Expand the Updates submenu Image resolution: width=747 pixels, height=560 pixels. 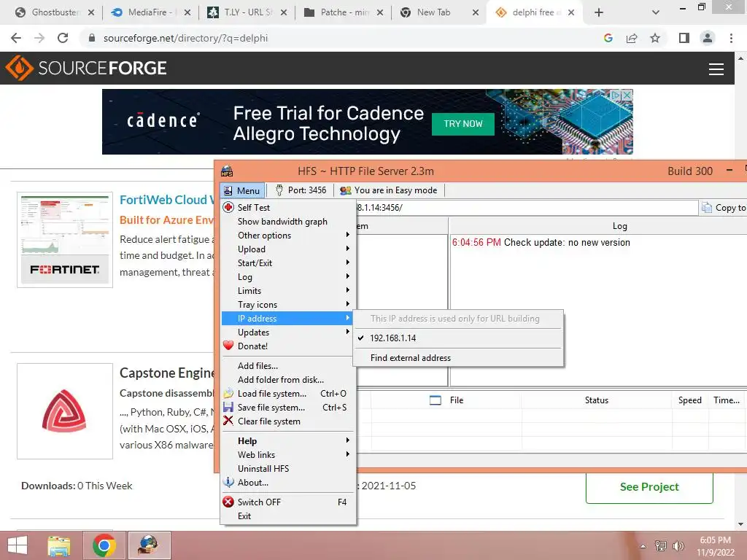point(289,332)
